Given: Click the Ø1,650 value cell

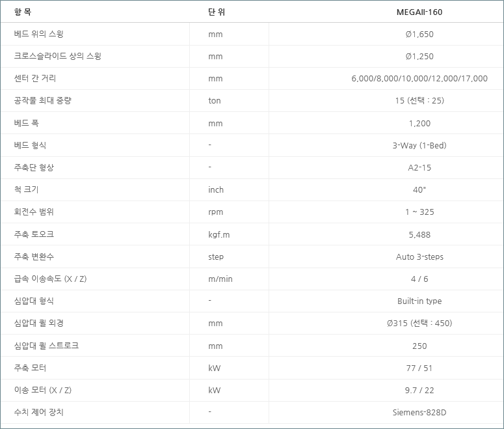Looking at the screenshot, I should coord(419,34).
